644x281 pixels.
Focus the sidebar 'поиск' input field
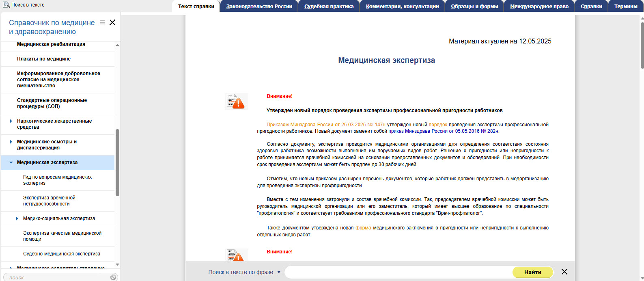[56, 277]
